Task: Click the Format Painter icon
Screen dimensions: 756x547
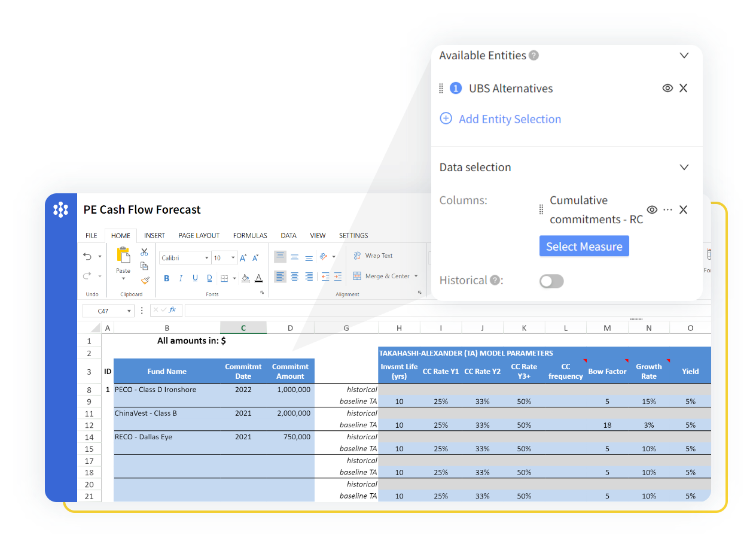Action: (146, 279)
